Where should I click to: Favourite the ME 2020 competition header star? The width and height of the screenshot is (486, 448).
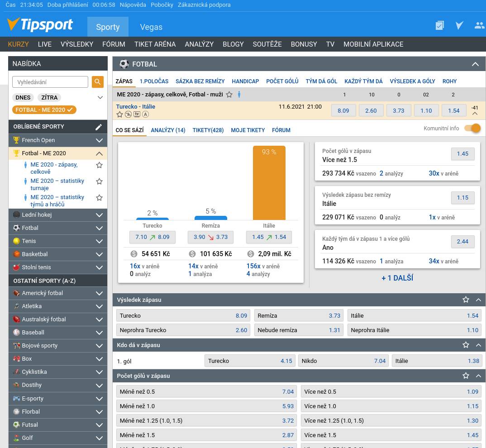[229, 95]
